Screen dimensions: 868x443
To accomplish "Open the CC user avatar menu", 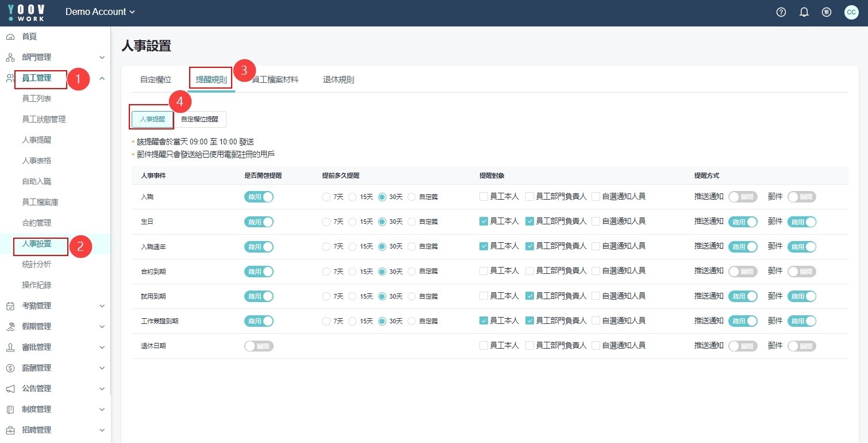I will coord(851,12).
